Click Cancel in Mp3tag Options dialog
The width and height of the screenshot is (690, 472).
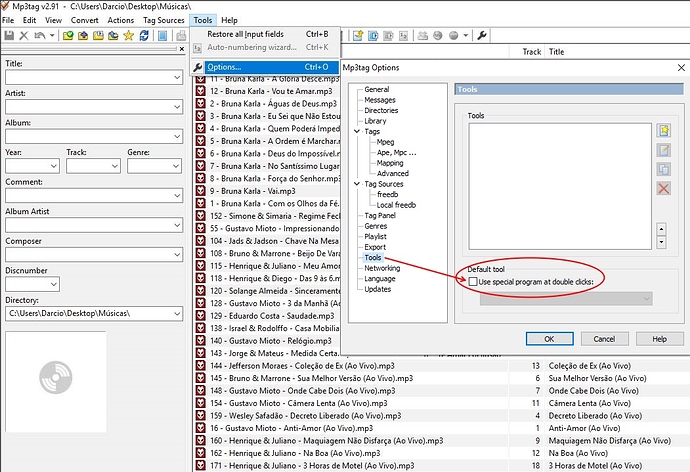[x=604, y=339]
